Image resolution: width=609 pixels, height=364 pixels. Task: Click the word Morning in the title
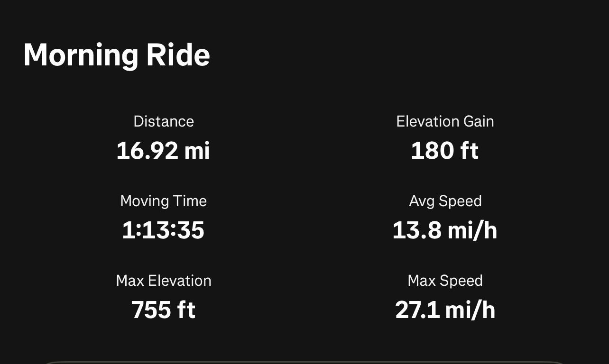pos(81,55)
